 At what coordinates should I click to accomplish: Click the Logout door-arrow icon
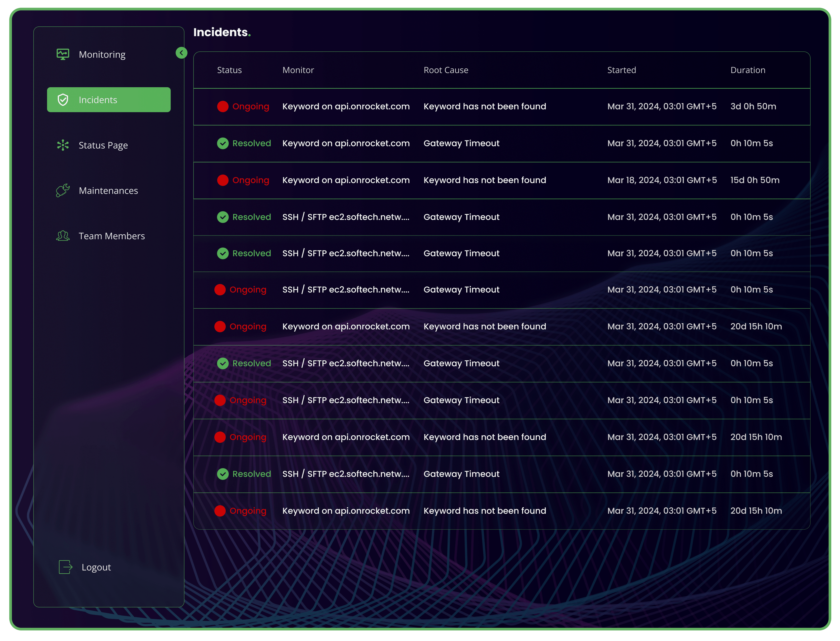(65, 567)
